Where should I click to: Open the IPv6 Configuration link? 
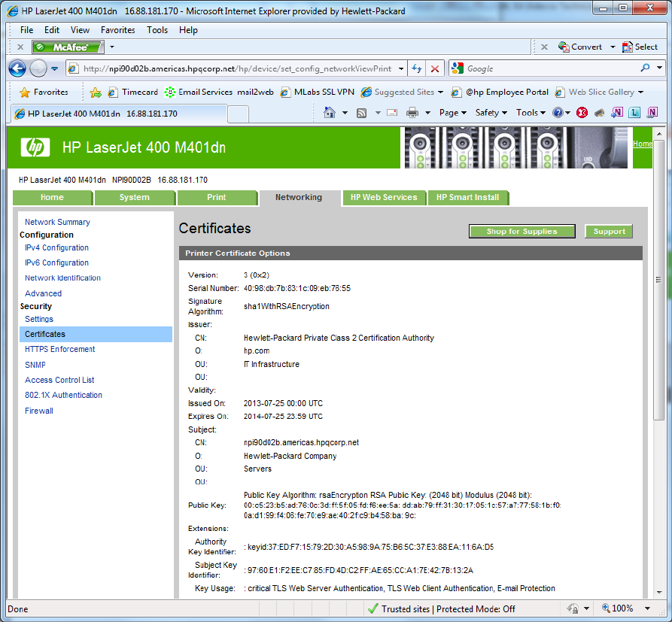click(56, 262)
